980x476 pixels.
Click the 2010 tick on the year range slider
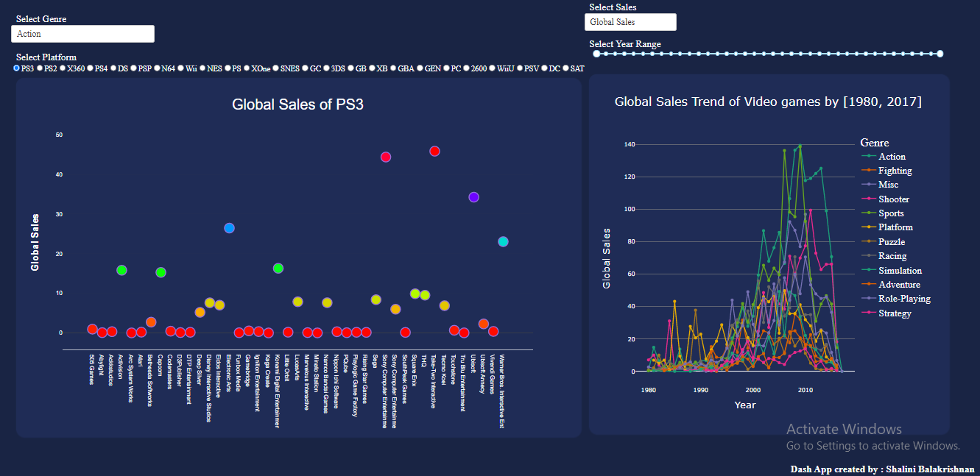[x=875, y=53]
